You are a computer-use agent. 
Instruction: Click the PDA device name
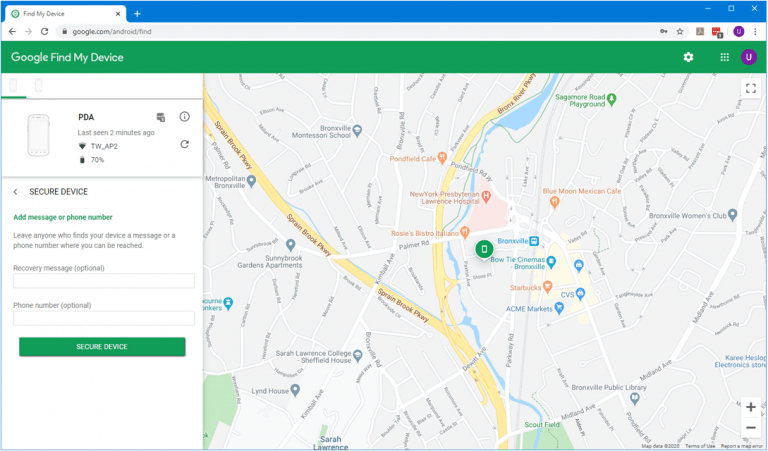pyautogui.click(x=86, y=117)
